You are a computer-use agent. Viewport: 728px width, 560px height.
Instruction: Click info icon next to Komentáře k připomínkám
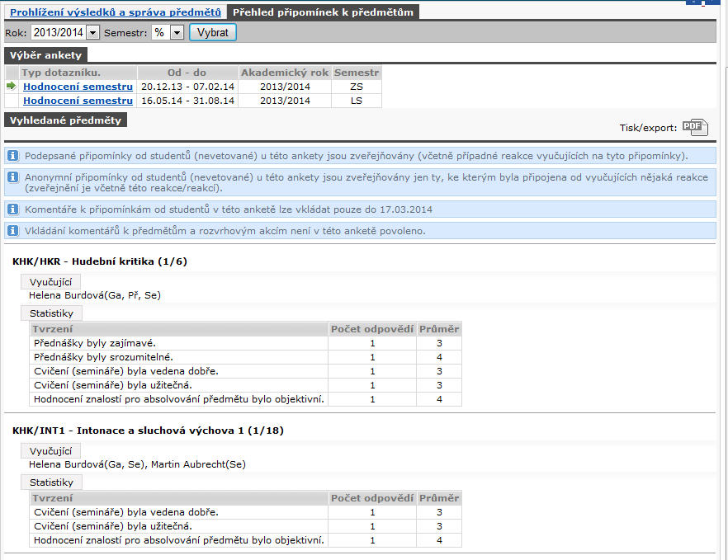[13, 209]
